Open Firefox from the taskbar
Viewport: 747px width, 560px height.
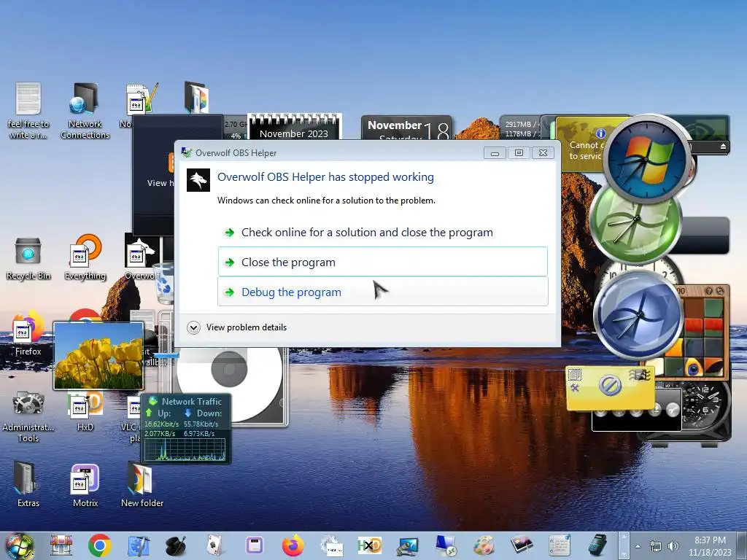point(293,545)
